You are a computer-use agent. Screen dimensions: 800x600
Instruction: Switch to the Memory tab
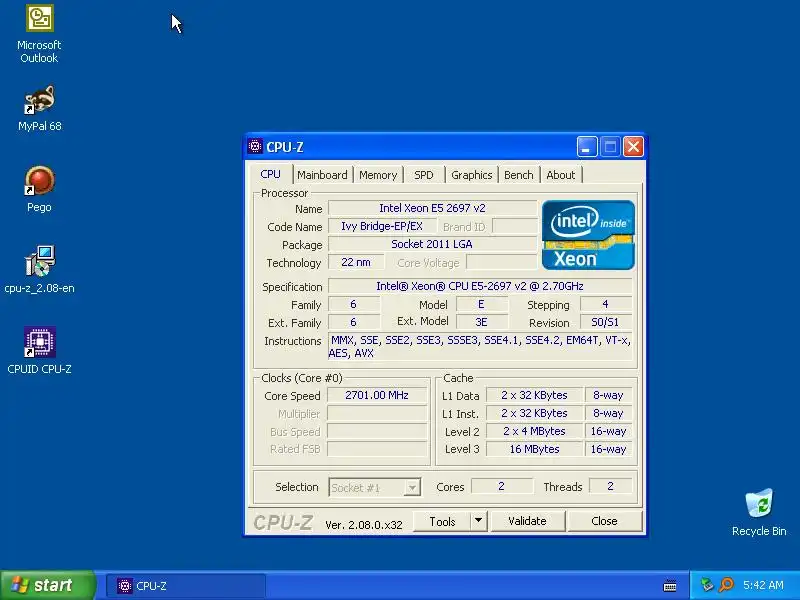coord(378,175)
